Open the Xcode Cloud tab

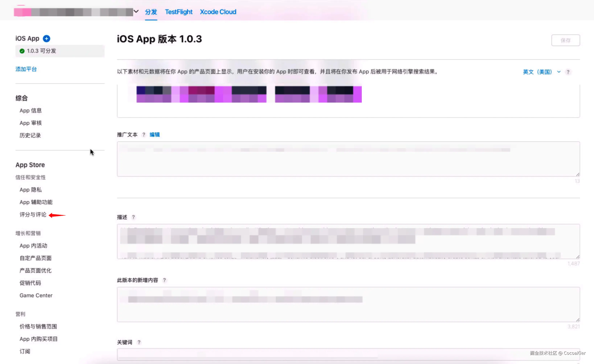tap(218, 12)
